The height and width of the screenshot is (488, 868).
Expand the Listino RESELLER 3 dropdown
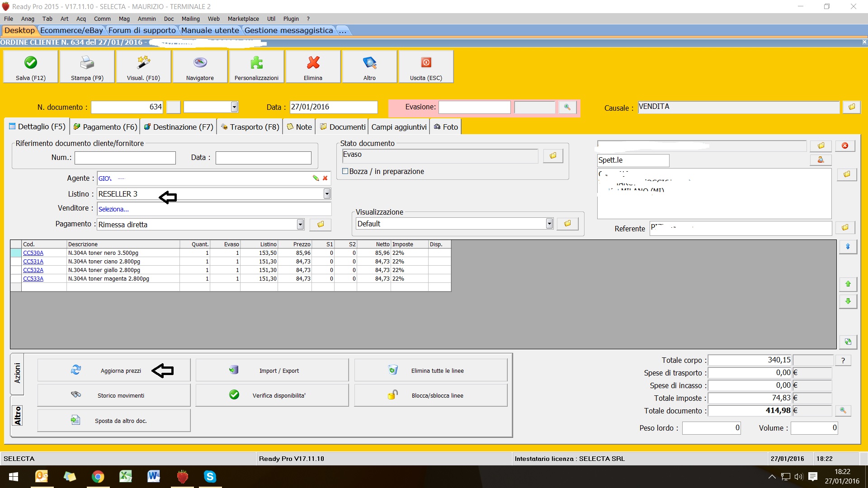point(327,194)
